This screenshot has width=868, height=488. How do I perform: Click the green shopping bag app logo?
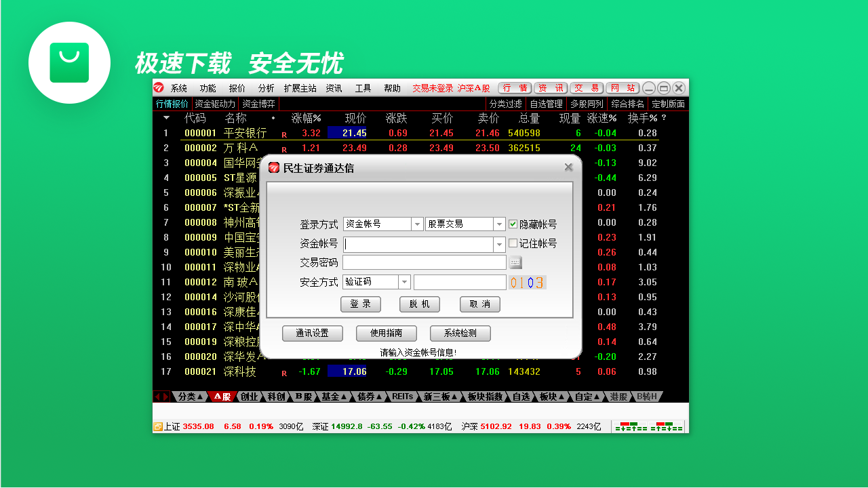click(x=69, y=63)
